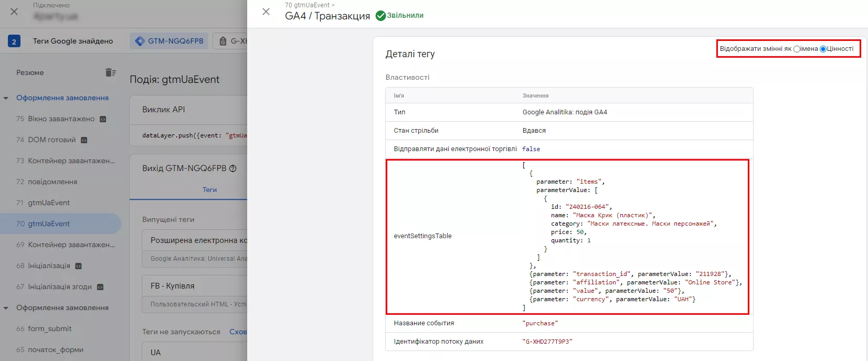Select the 'Імена' radio option
Viewport: 868px width, 361px height.
pyautogui.click(x=797, y=49)
